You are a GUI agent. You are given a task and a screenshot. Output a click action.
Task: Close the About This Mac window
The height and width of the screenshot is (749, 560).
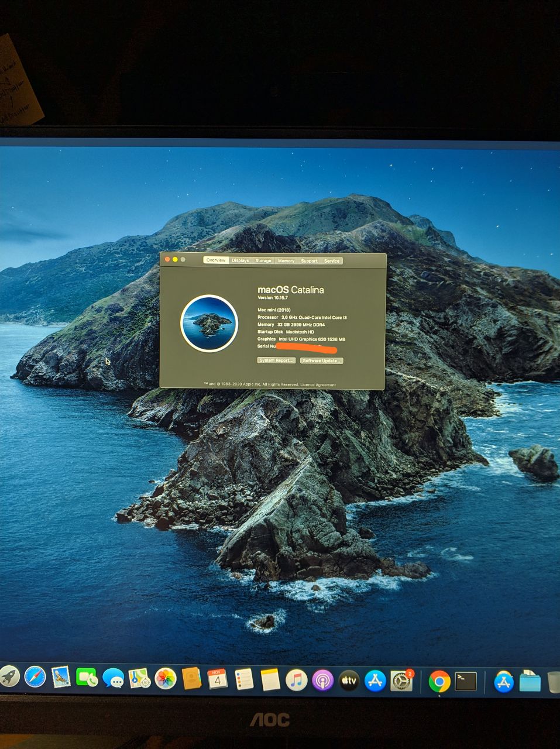click(x=167, y=259)
